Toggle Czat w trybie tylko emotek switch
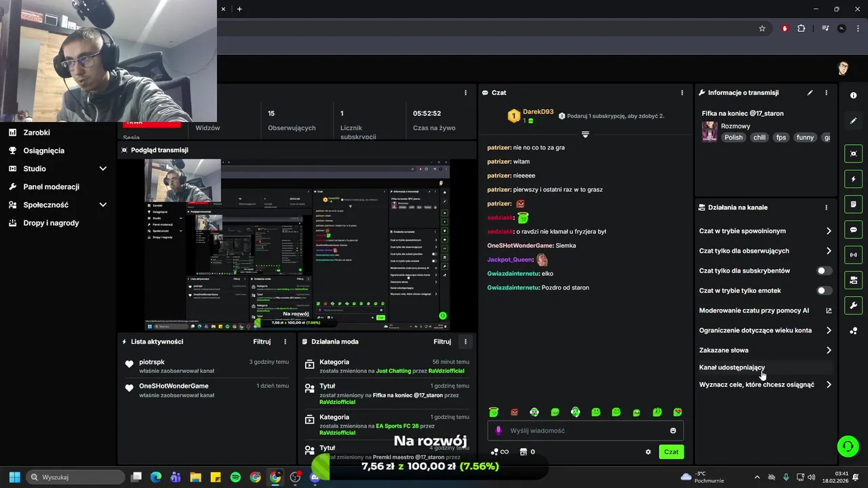Viewport: 868px width, 488px height. tap(824, 291)
